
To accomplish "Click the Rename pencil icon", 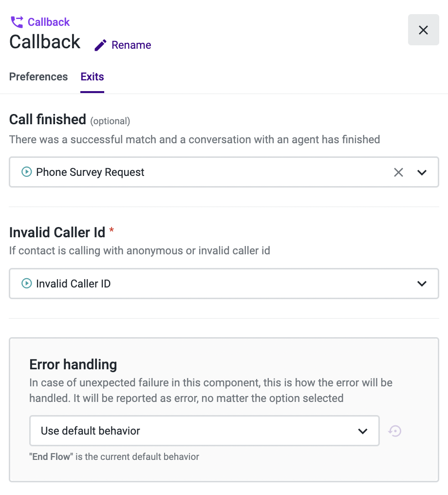I will pos(100,45).
